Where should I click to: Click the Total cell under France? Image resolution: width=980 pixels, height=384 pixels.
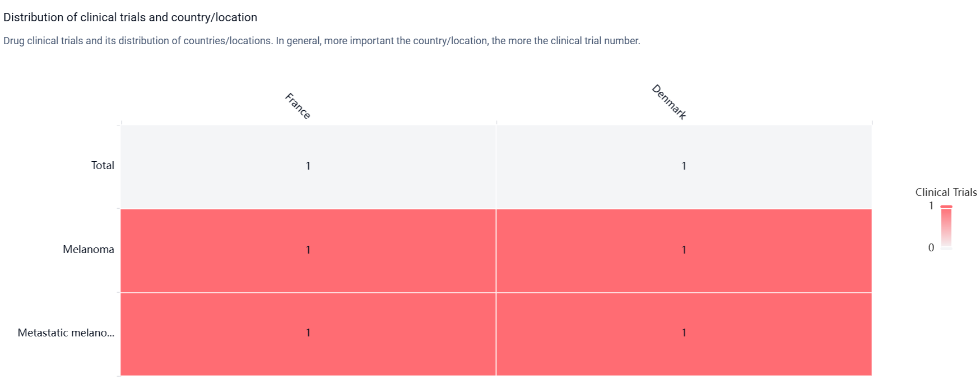[308, 166]
